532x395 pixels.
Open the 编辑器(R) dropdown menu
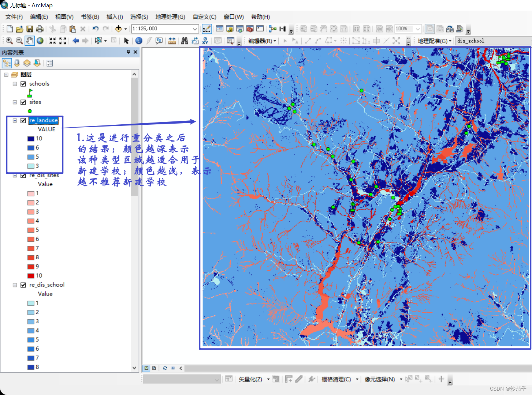pos(262,41)
